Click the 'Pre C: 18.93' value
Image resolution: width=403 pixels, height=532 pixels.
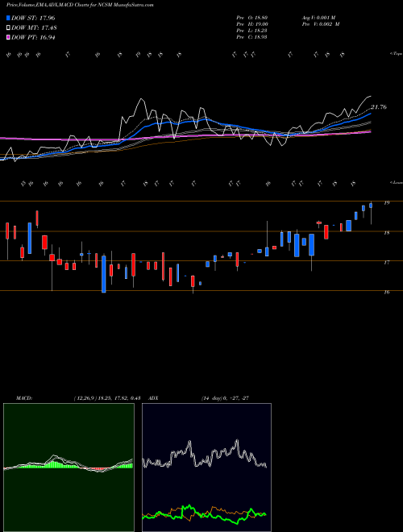tap(252, 37)
